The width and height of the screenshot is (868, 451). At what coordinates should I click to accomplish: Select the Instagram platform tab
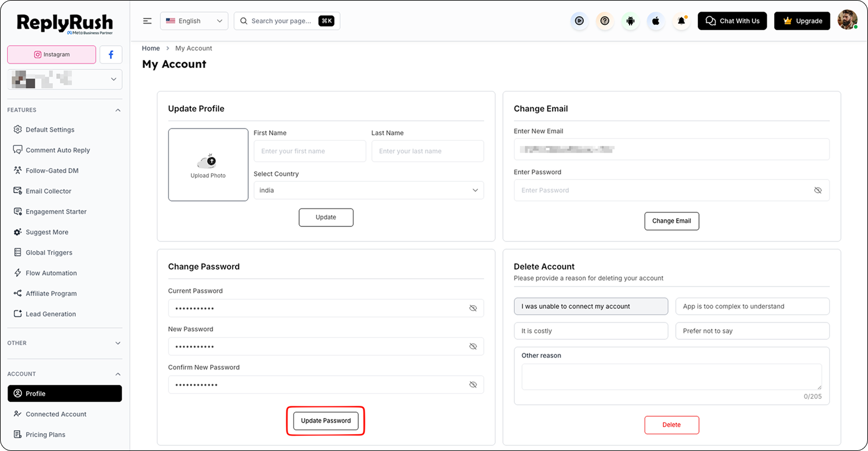pos(52,54)
